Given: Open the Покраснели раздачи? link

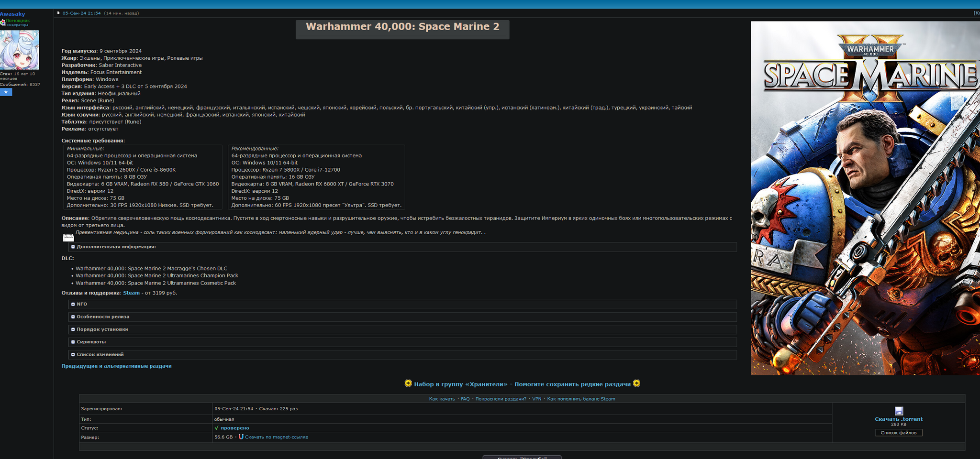Looking at the screenshot, I should [x=501, y=399].
